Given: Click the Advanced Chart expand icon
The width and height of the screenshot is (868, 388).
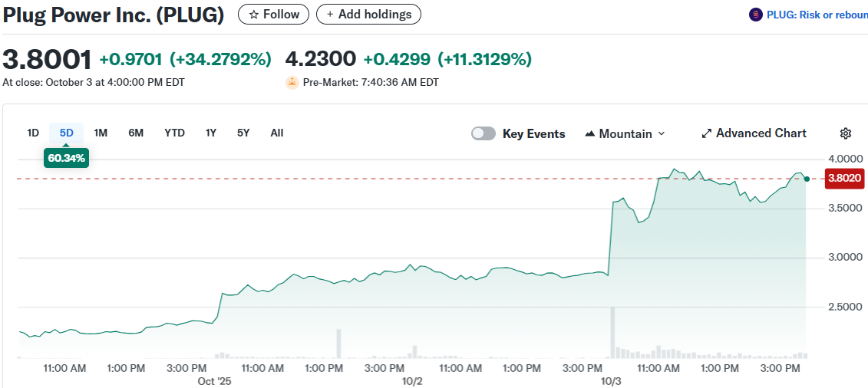Looking at the screenshot, I should coord(707,133).
